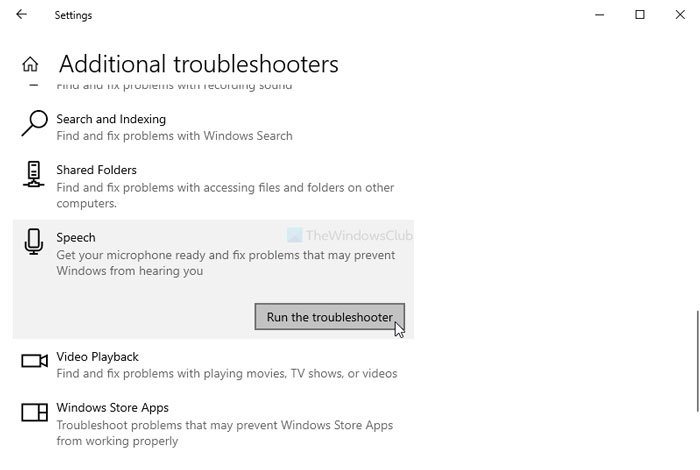
Task: Select the Search and Indexing troubleshooter title
Action: click(111, 119)
